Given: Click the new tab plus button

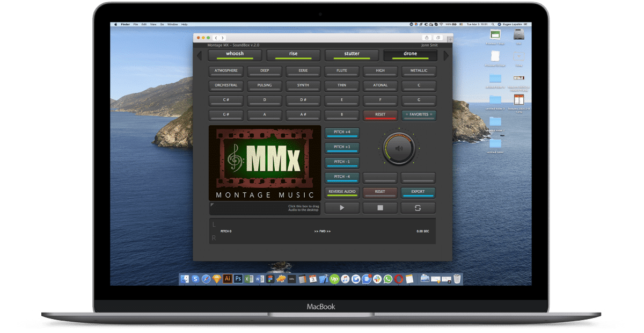Looking at the screenshot, I should (450, 39).
